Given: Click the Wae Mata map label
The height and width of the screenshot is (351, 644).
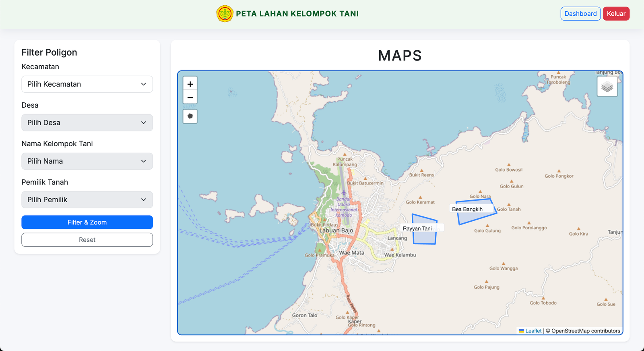Looking at the screenshot, I should click(351, 253).
